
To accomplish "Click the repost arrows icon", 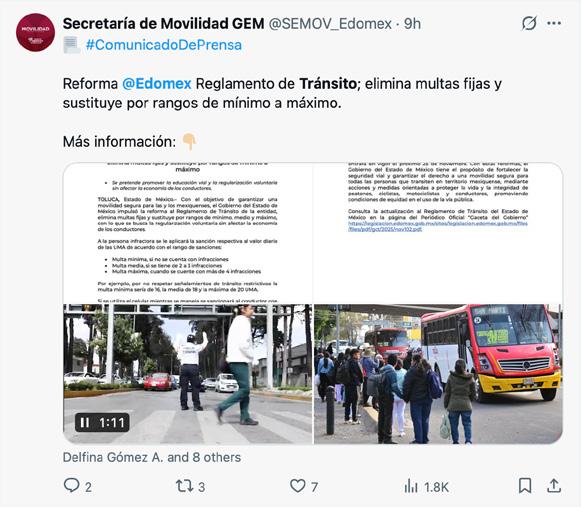I will pos(184,486).
